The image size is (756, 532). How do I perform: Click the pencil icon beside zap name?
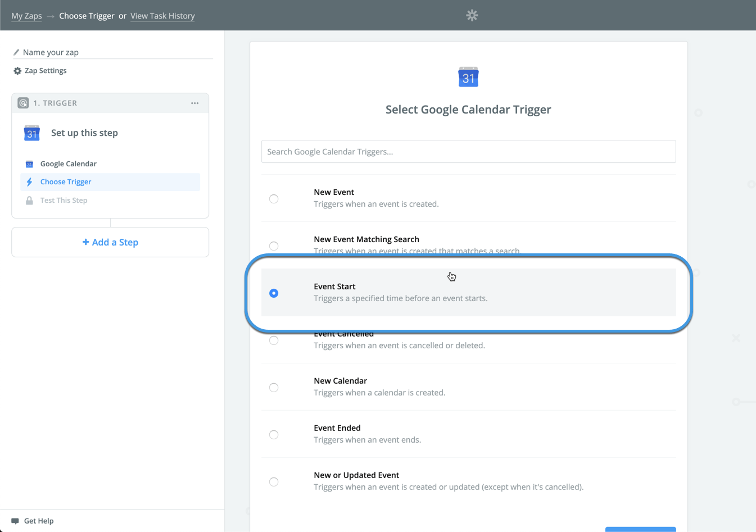16,52
